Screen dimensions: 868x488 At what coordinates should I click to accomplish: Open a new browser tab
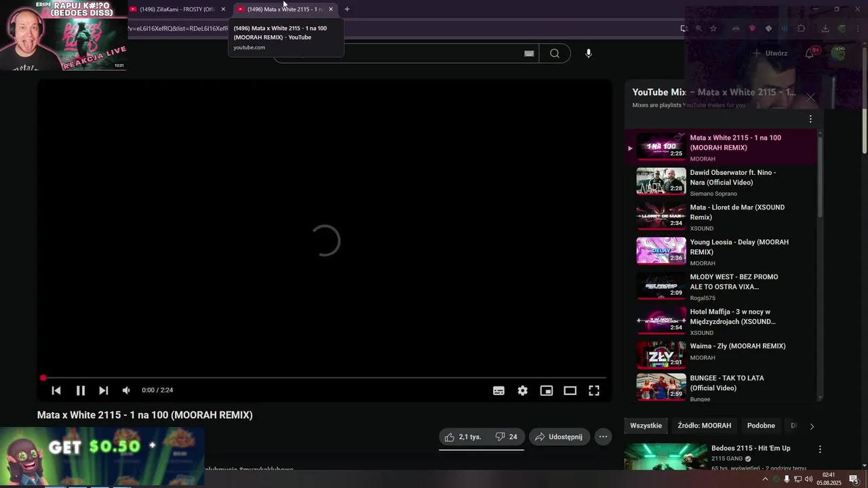click(347, 9)
